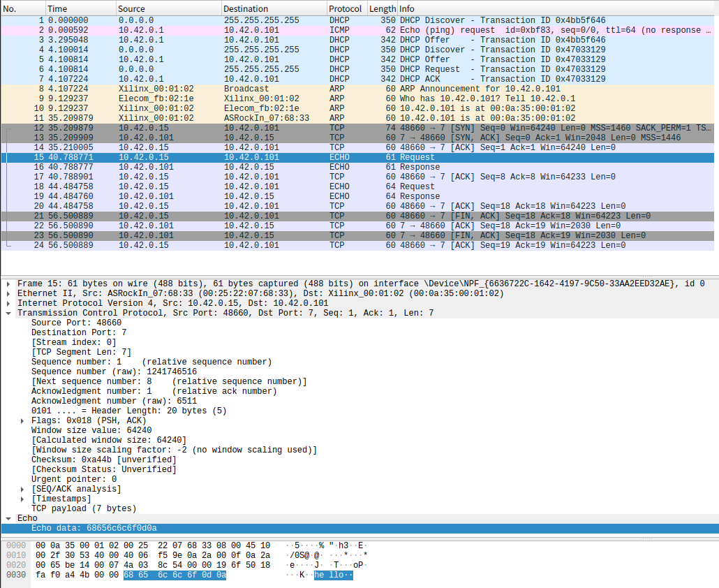Select packet 1 DHCP Discover 0x4bb5f646
719x588 pixels.
click(x=357, y=20)
